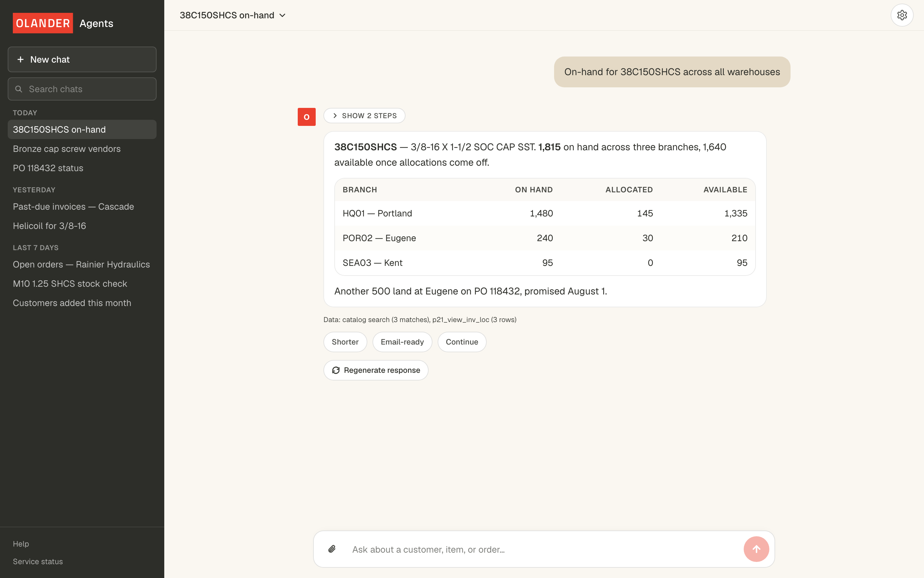Open M10 1.25 SHCS stock check chat
Screen dimensions: 924x578
[x=82, y=284]
